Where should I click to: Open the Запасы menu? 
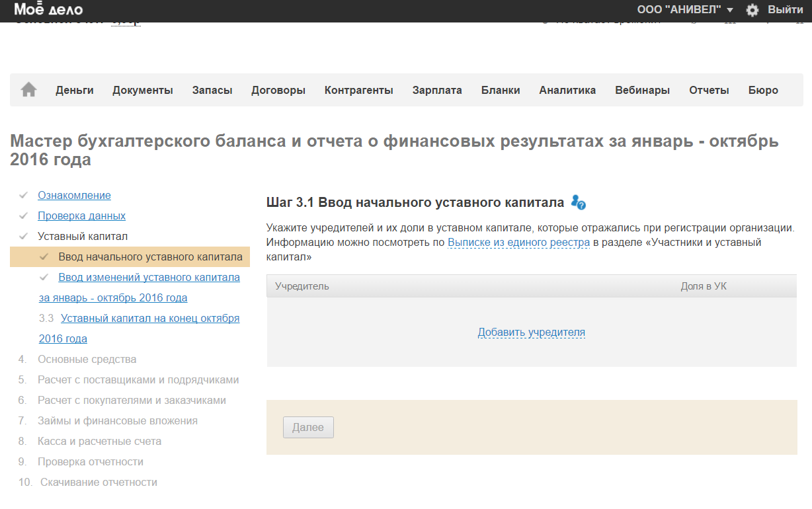point(212,91)
